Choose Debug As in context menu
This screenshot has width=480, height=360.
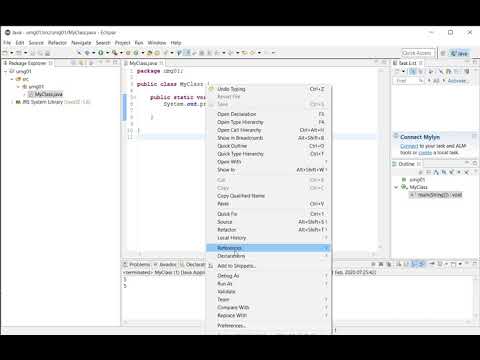pos(269,276)
